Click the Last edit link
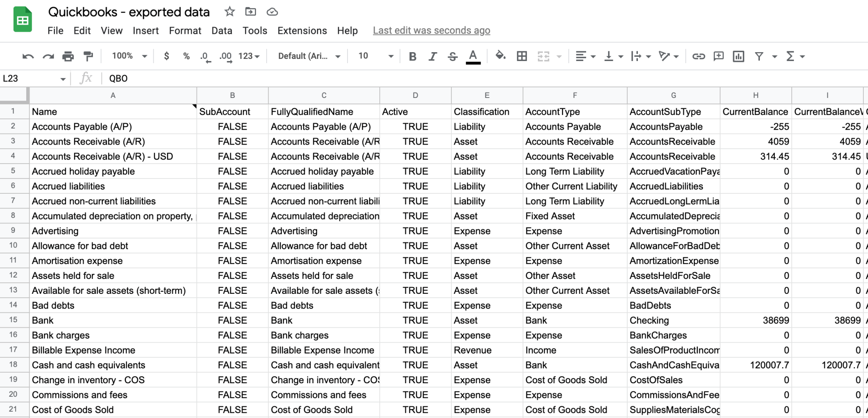This screenshot has height=418, width=868. [431, 31]
